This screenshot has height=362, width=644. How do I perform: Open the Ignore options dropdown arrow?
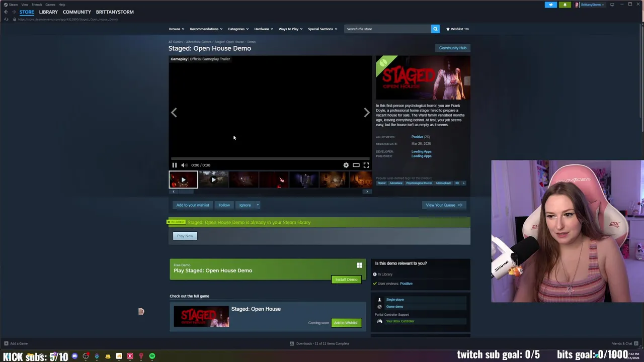[258, 205]
